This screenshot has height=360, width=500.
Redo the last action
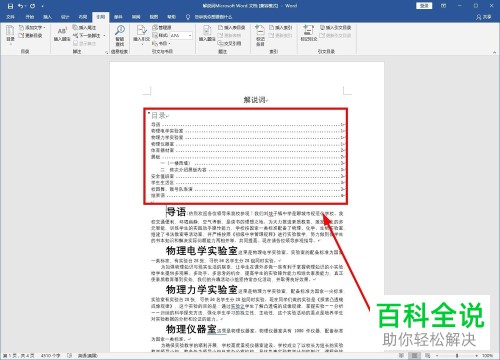tap(32, 6)
